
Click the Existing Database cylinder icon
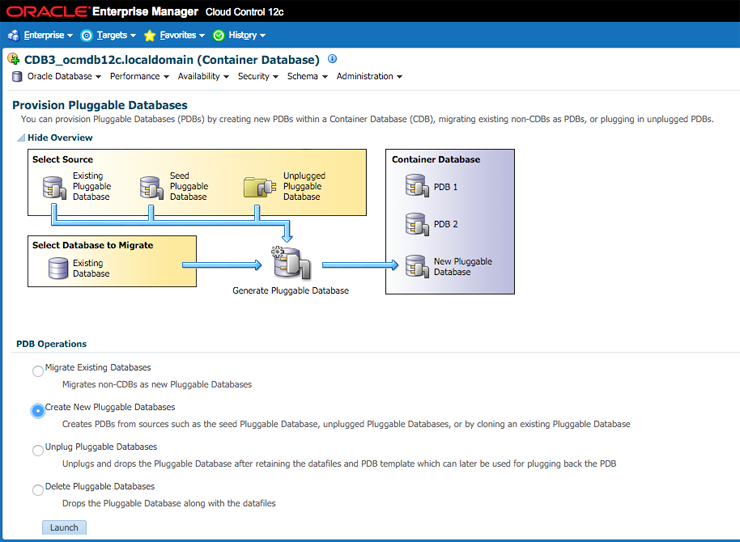tap(58, 268)
